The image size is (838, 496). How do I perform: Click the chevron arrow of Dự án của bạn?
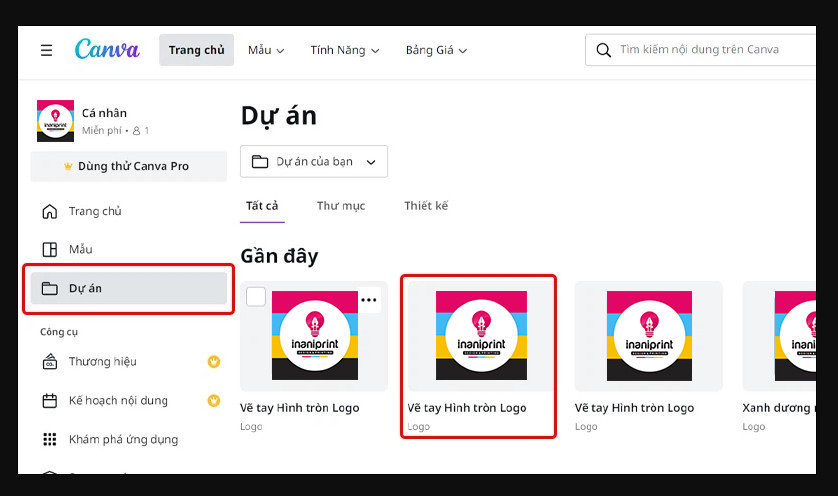[x=371, y=162]
